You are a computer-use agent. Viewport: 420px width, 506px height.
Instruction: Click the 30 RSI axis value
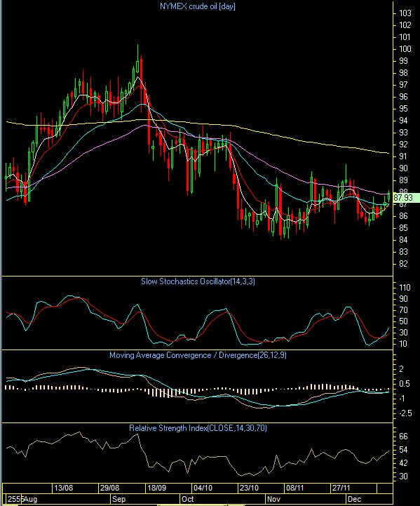coord(403,477)
